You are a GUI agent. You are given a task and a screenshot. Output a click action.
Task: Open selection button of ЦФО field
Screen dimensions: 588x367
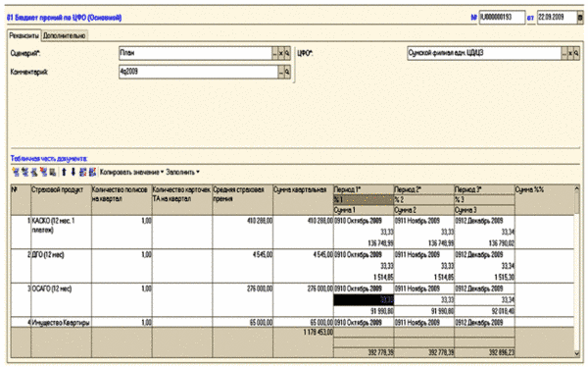564,53
